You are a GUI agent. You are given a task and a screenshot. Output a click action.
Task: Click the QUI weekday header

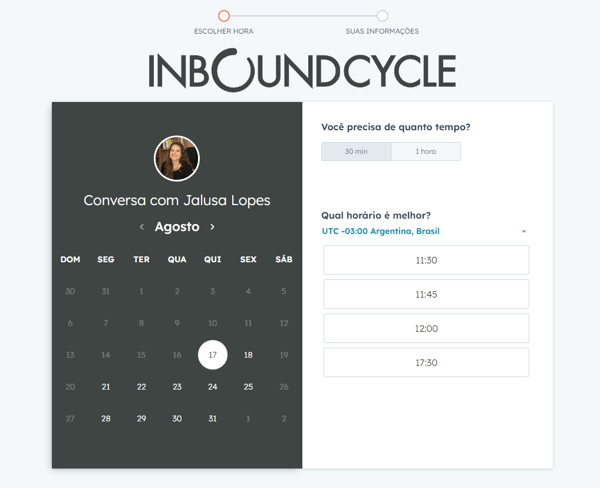point(213,260)
